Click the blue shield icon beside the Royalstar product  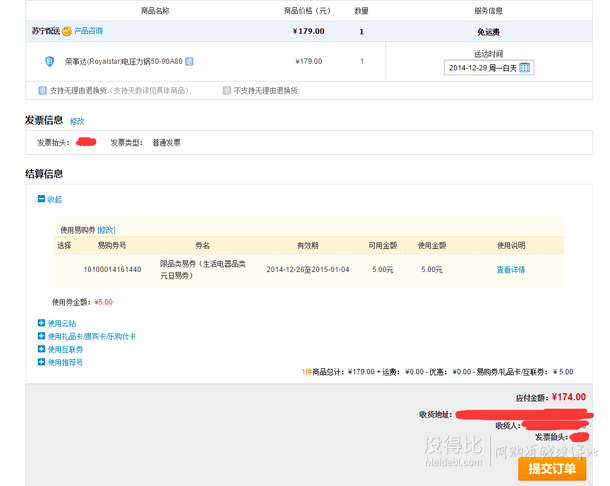(x=49, y=61)
